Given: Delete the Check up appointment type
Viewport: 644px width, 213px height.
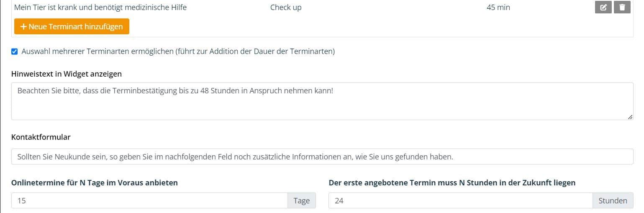Looking at the screenshot, I should (622, 8).
